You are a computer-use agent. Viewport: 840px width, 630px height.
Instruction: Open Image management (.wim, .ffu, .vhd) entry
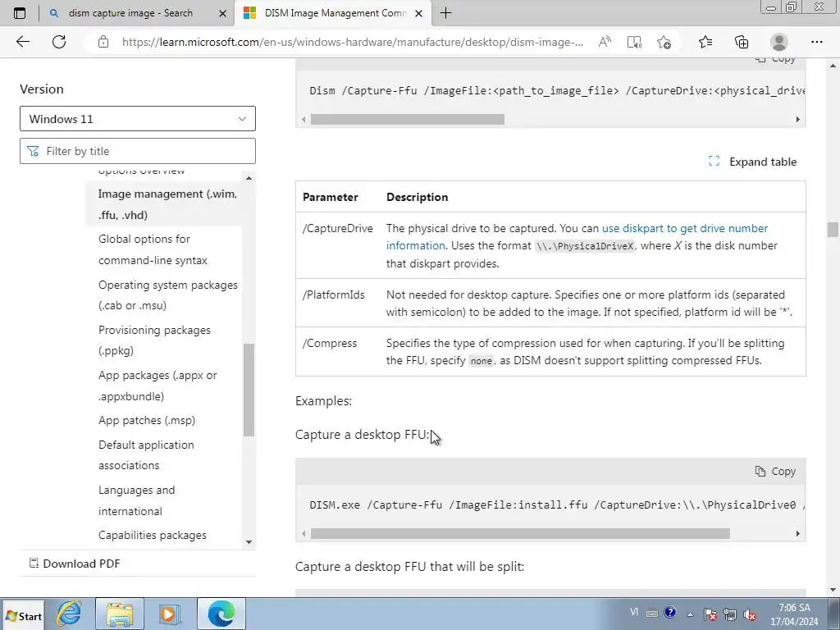click(167, 204)
